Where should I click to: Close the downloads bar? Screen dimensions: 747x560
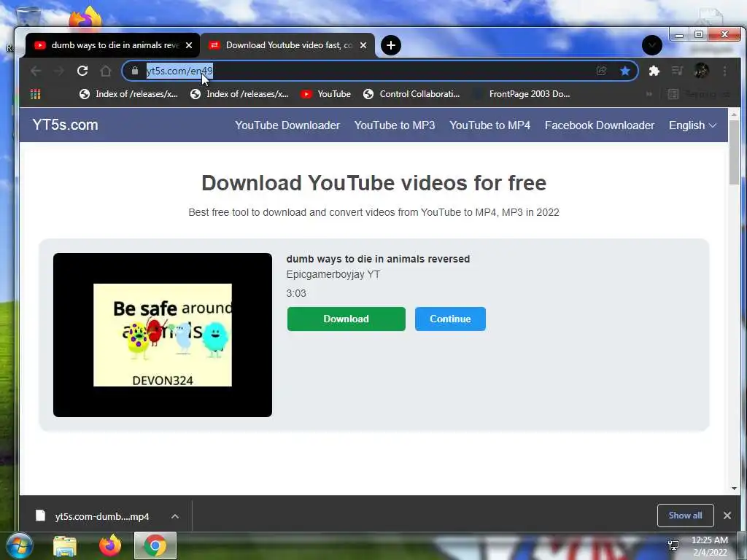pyautogui.click(x=727, y=516)
